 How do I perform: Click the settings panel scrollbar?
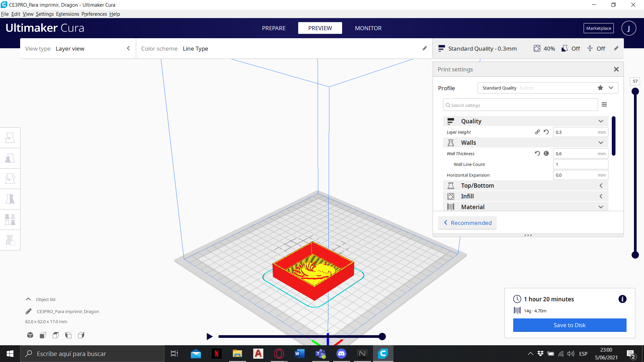tap(613, 136)
